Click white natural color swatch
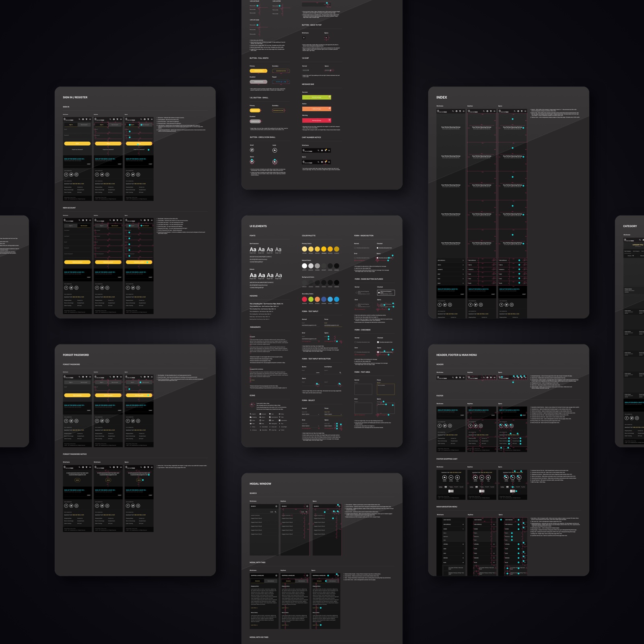Image resolution: width=644 pixels, height=644 pixels. 304,266
